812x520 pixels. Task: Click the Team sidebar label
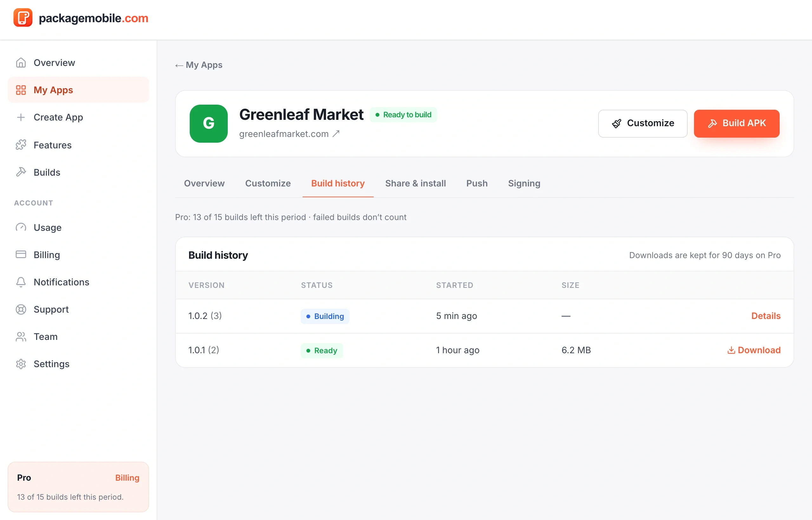coord(46,337)
